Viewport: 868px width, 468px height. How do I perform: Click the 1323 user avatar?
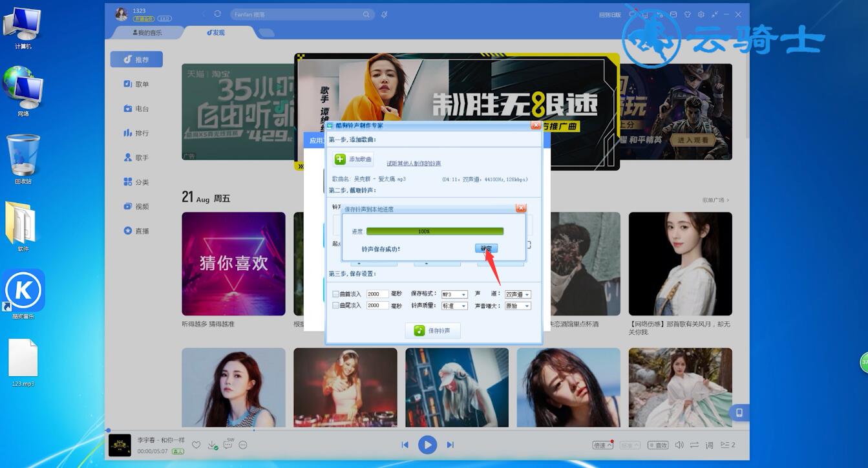pyautogui.click(x=122, y=14)
